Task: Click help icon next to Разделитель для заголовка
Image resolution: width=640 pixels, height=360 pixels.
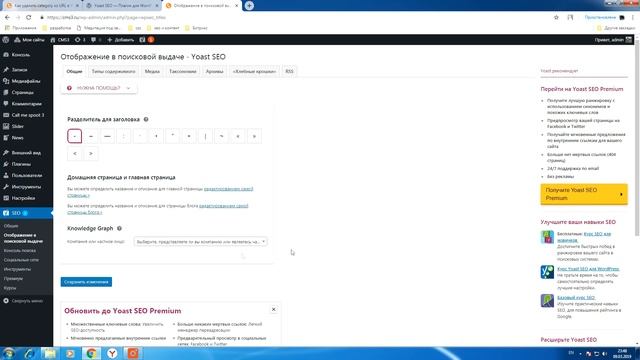Action: 146,119
